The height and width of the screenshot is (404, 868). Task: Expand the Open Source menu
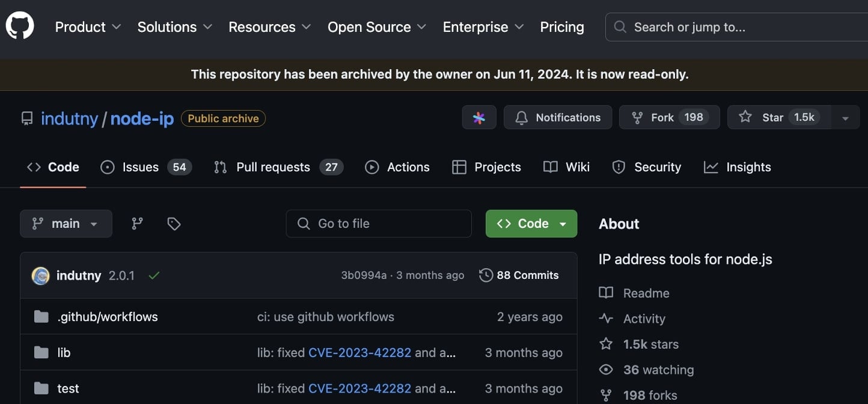click(377, 27)
